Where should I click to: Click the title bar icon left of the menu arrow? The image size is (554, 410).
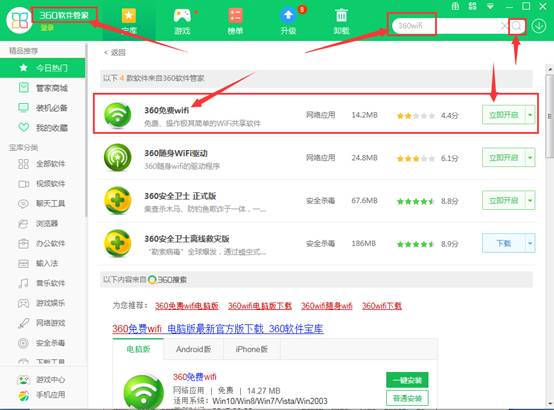pyautogui.click(x=472, y=6)
